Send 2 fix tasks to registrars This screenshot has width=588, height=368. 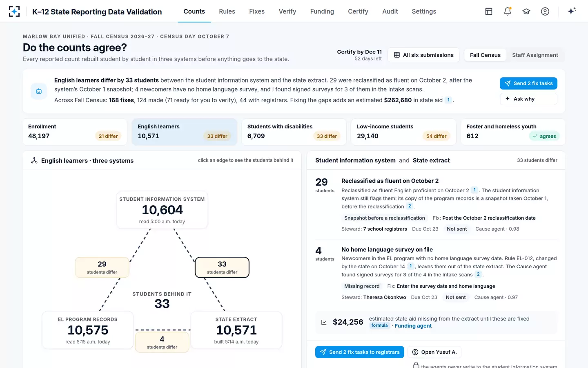(x=359, y=352)
